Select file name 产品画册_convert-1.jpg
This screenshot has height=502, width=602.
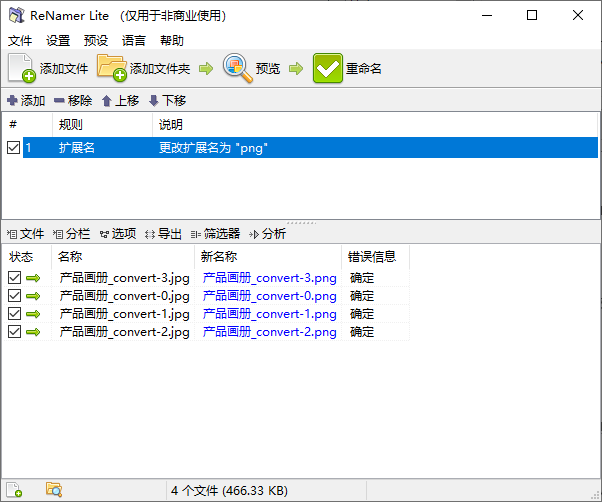click(x=124, y=314)
